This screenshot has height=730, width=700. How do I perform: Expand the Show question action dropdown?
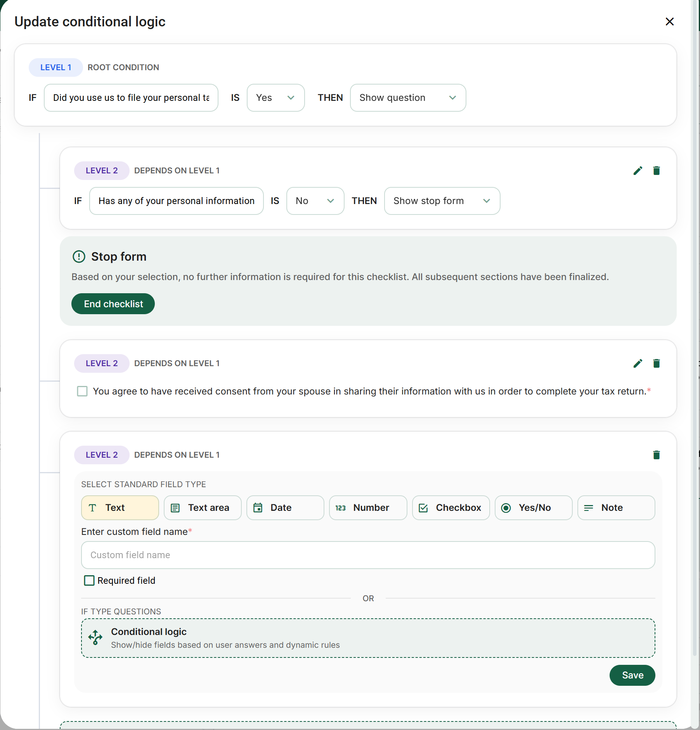(x=407, y=98)
